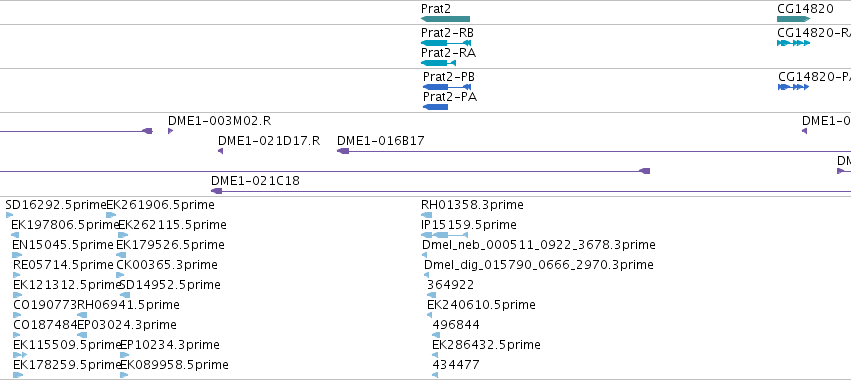851x380 pixels.
Task: Select the DME1-021C18 BAC feature
Action: 531,191
